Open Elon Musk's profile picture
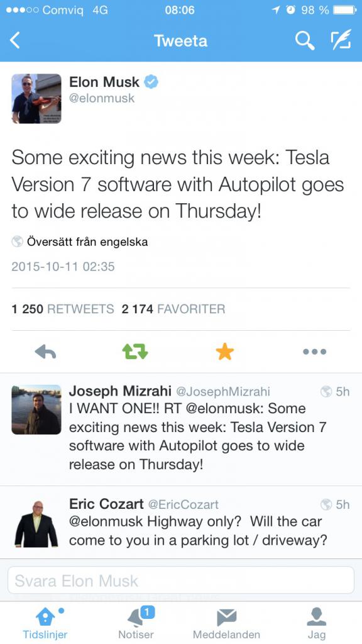The image size is (362, 644). pos(36,99)
